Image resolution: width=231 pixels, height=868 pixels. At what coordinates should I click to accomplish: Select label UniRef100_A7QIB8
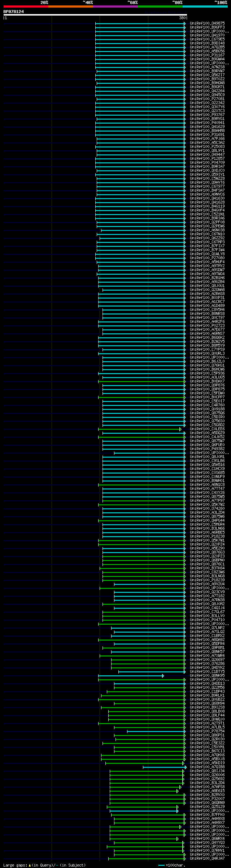click(207, 767)
